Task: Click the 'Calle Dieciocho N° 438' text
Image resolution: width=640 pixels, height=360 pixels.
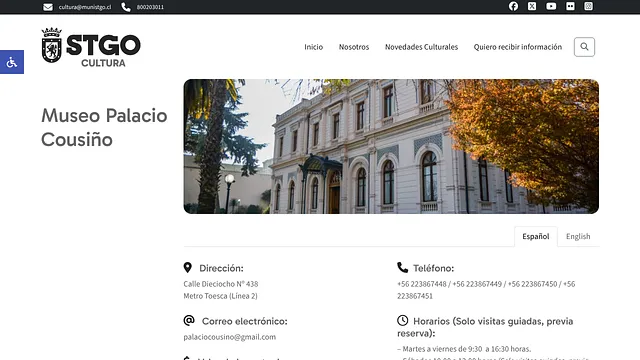Action: (x=221, y=284)
